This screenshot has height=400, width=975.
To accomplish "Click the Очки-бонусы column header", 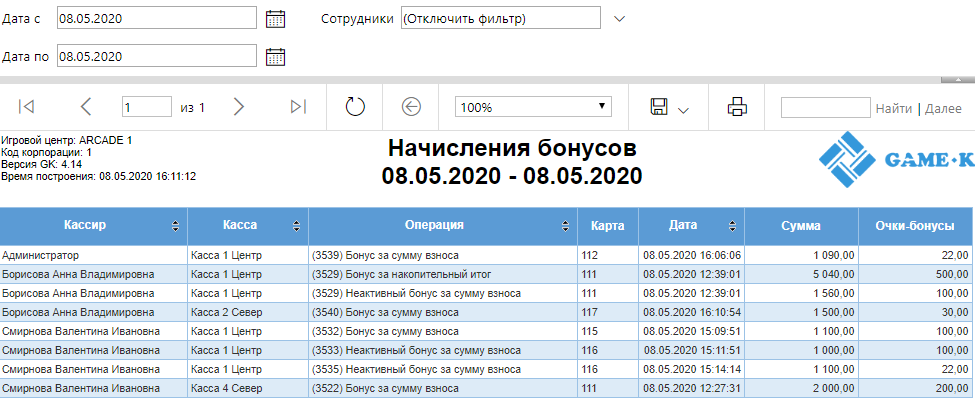I will tap(917, 226).
